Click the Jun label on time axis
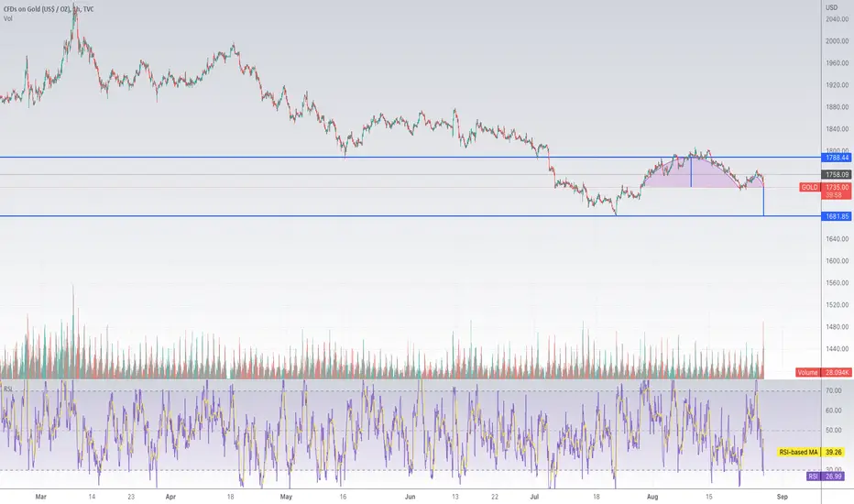 click(x=411, y=497)
